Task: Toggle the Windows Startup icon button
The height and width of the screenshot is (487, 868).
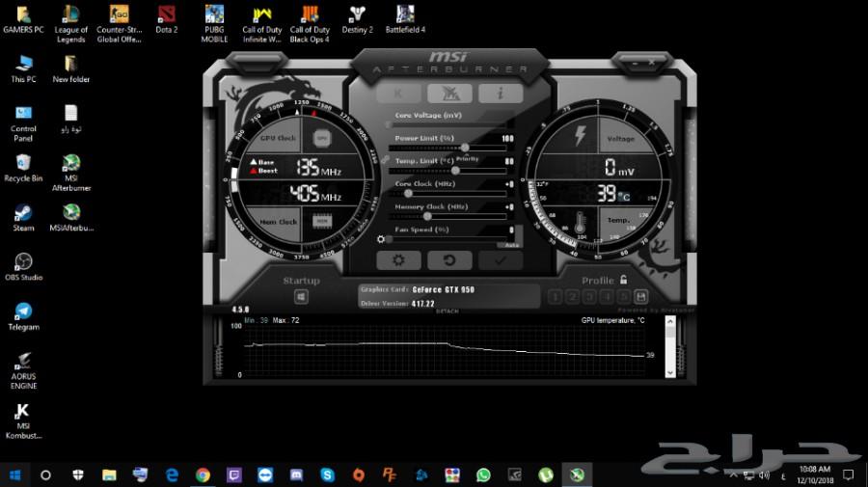Action: point(301,297)
